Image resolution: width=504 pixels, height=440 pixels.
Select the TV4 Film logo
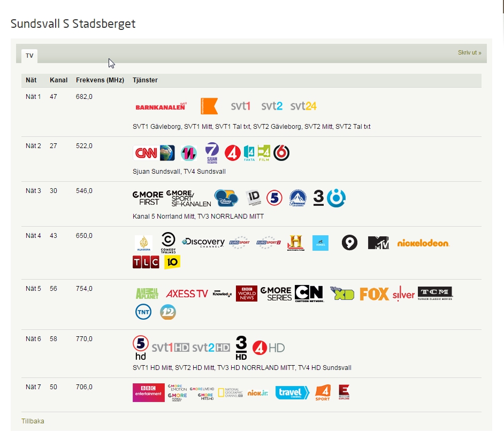point(264,153)
